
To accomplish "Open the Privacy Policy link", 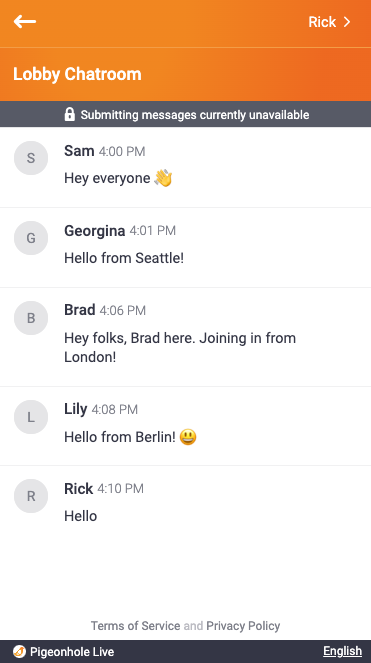I will point(243,626).
